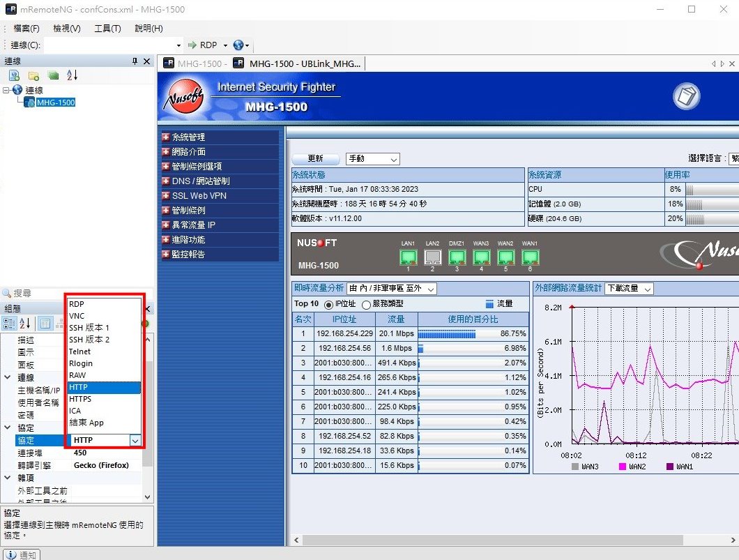Select the 服務類型 radio button
The width and height of the screenshot is (739, 560).
tap(366, 304)
